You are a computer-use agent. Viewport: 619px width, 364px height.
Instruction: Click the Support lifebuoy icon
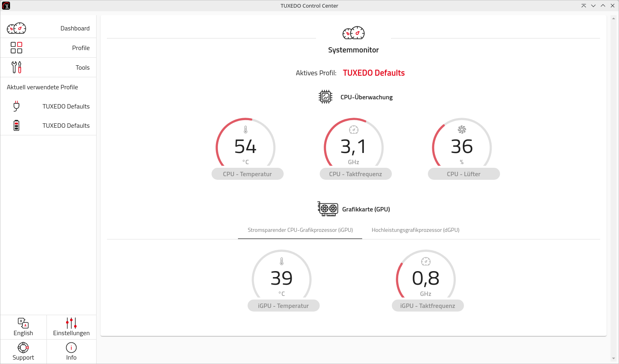pos(23,348)
